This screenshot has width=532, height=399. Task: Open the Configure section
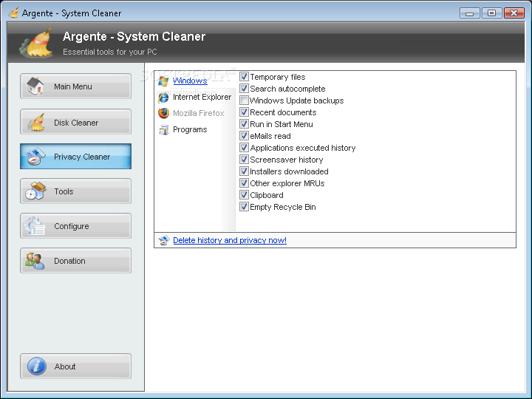click(75, 226)
